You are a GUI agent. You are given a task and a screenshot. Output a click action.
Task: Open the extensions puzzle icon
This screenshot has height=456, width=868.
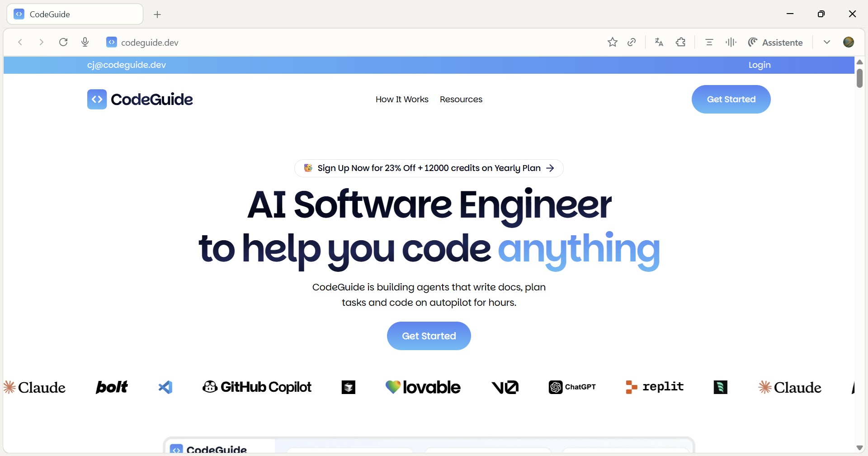(x=681, y=42)
